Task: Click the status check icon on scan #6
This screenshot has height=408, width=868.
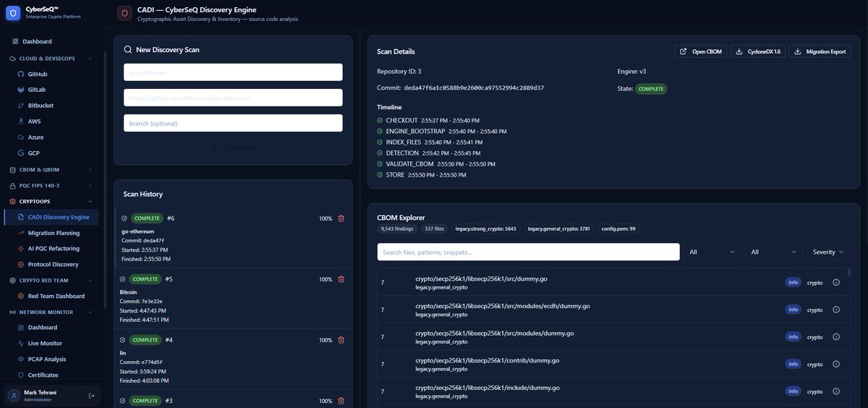Action: click(x=124, y=218)
